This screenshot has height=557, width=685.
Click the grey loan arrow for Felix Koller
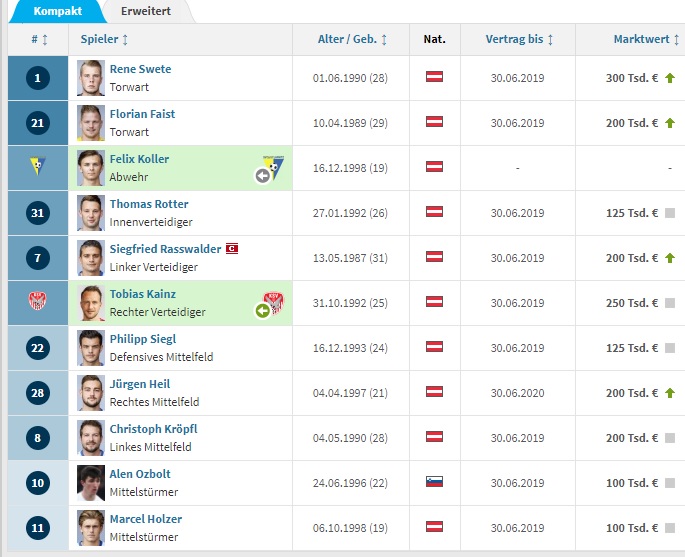262,176
